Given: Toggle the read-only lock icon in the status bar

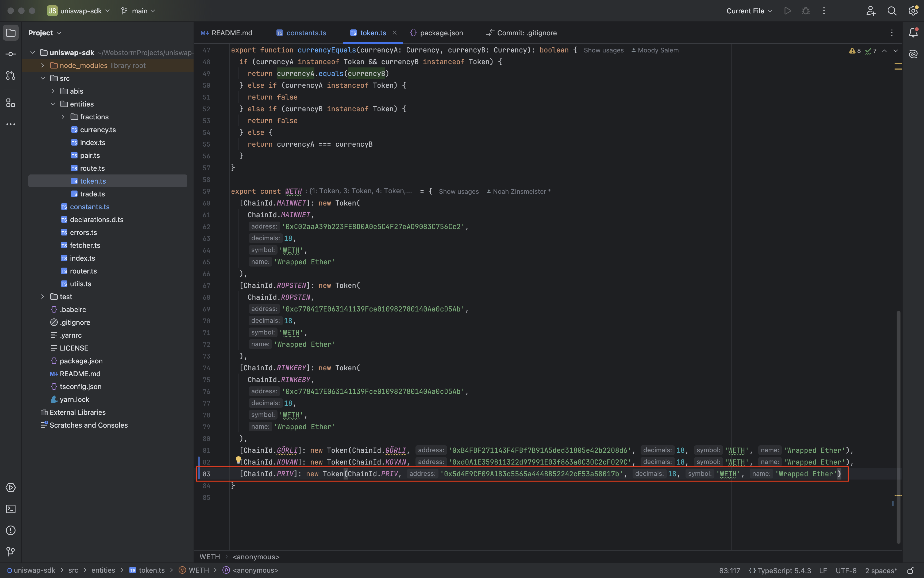Looking at the screenshot, I should tap(911, 570).
